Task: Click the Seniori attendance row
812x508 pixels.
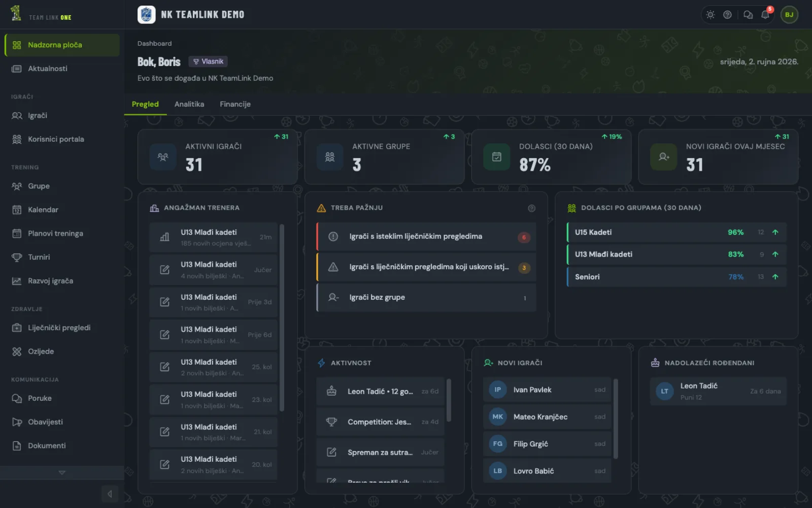Action: (676, 277)
